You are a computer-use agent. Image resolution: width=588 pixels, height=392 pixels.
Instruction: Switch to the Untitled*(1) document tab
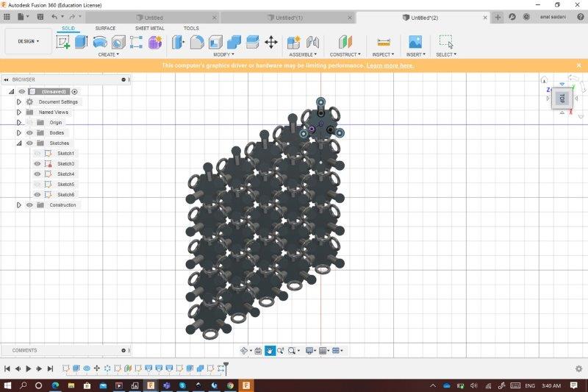(287, 18)
